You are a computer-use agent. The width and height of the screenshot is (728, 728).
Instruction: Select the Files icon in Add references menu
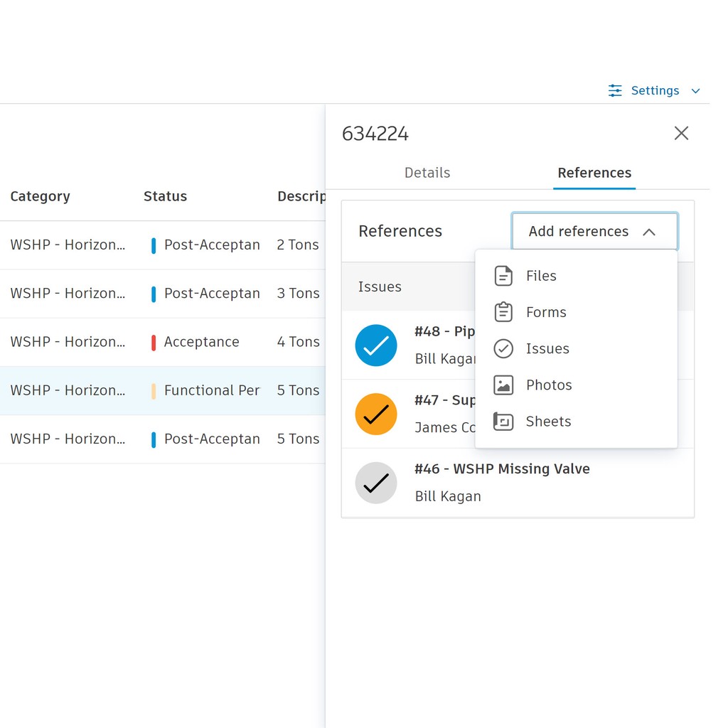pos(503,276)
